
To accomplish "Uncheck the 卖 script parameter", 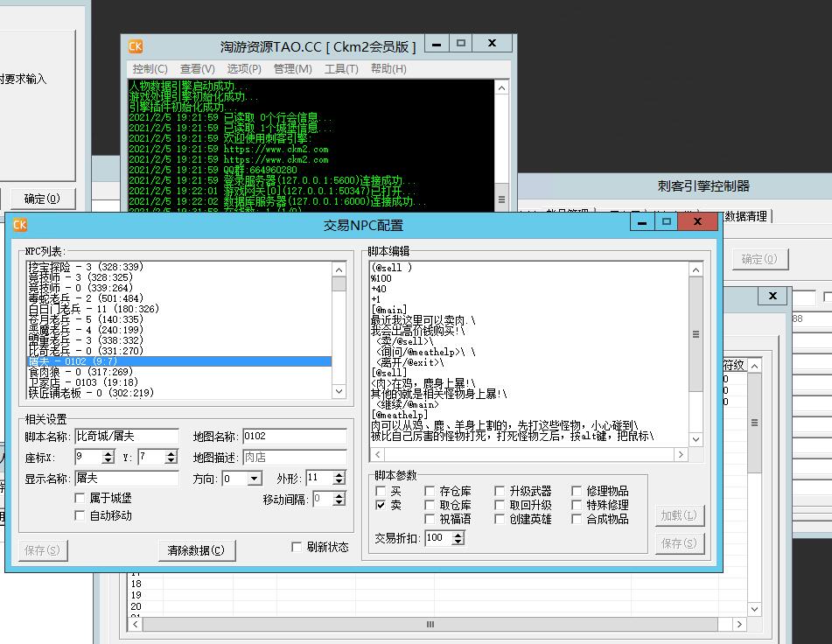I will [381, 505].
